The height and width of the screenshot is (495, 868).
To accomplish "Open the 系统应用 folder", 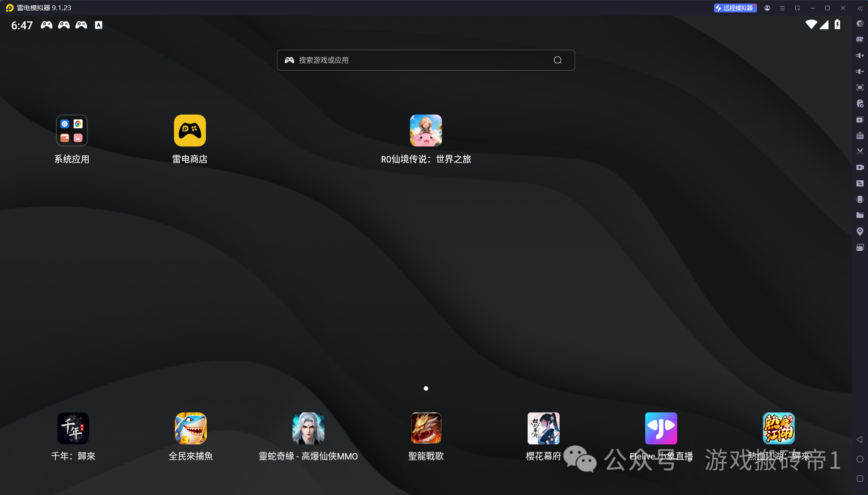I will point(72,131).
